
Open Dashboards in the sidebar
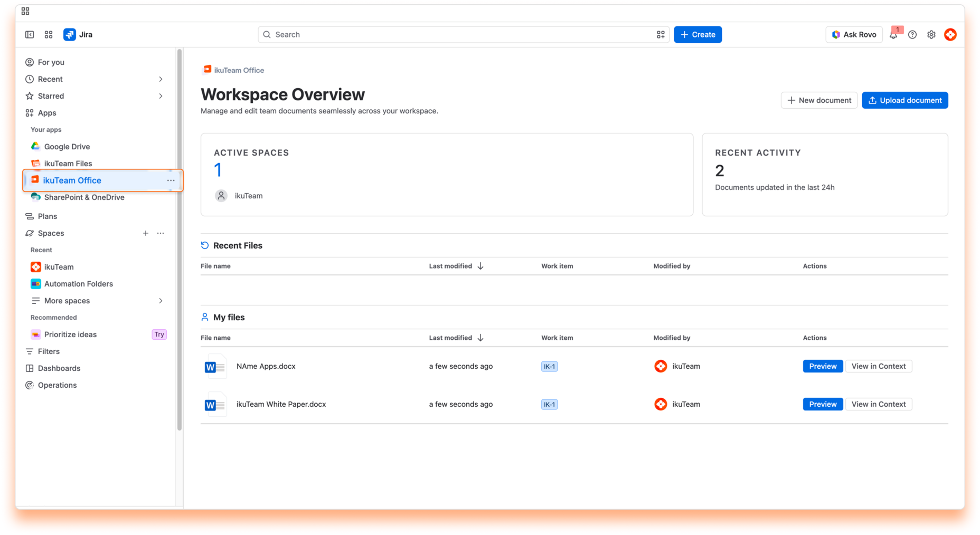(59, 368)
